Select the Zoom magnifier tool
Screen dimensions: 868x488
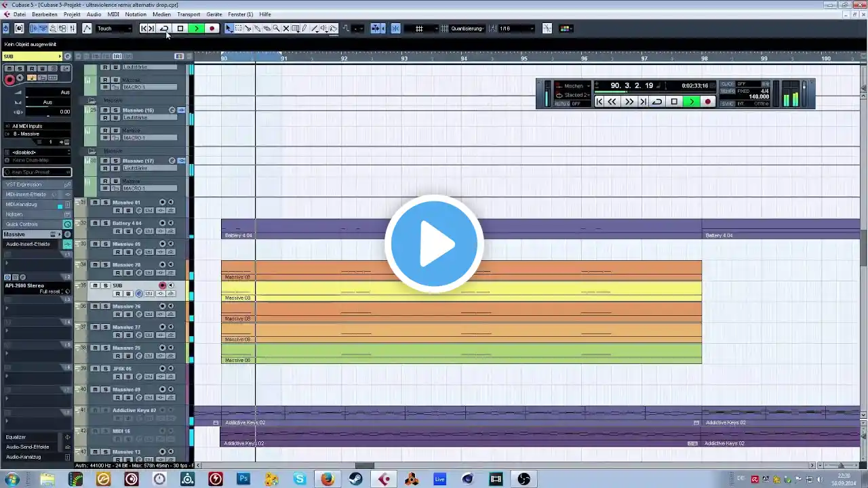(x=277, y=28)
